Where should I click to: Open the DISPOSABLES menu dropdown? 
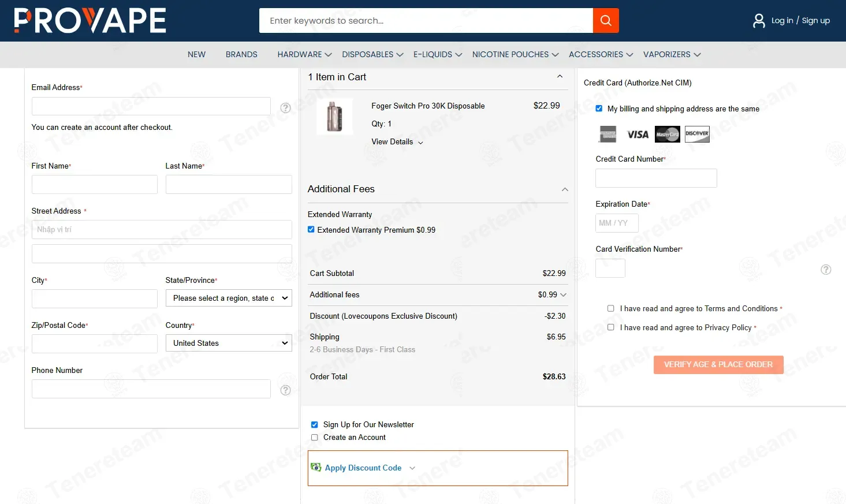coord(372,54)
